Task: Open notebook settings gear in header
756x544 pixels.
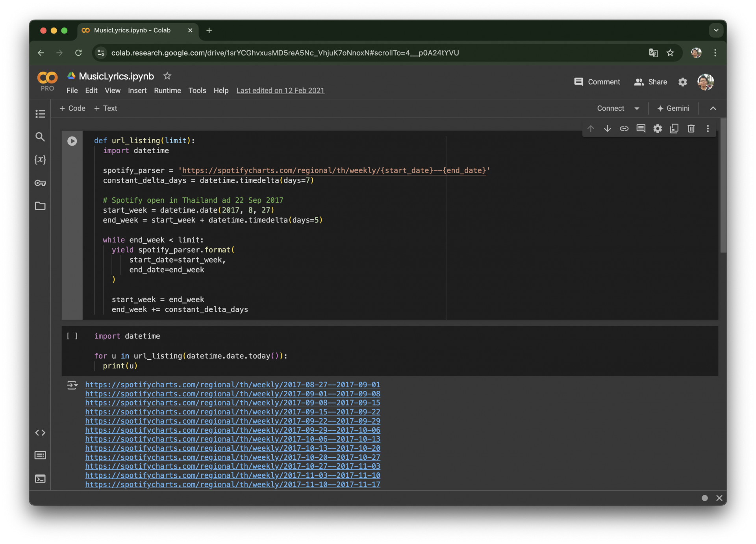Action: coord(683,82)
